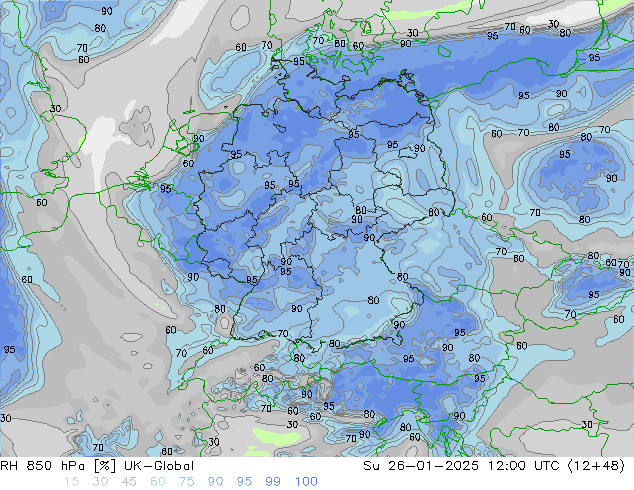Viewport: 634px width, 490px height.
Task: Select legend value 90 in color scale
Action: tap(215, 482)
